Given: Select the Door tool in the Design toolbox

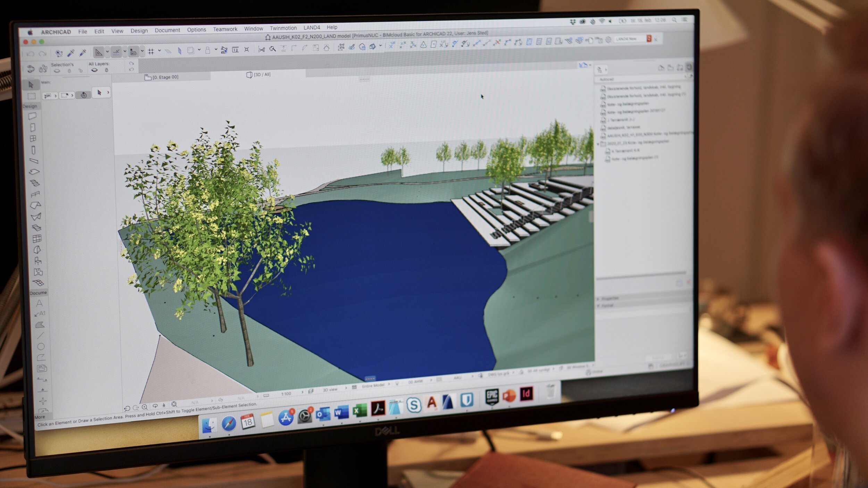Looking at the screenshot, I should (33, 127).
